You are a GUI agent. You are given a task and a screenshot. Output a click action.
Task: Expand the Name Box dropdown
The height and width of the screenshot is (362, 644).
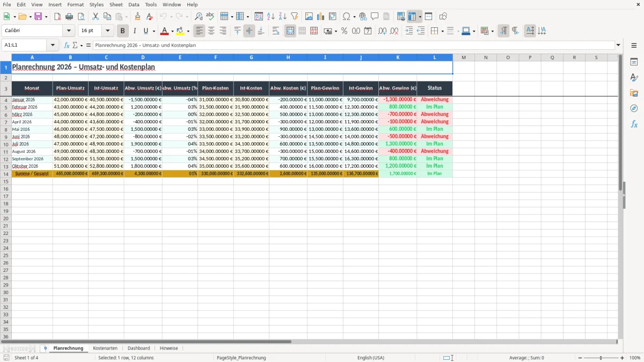(53, 46)
